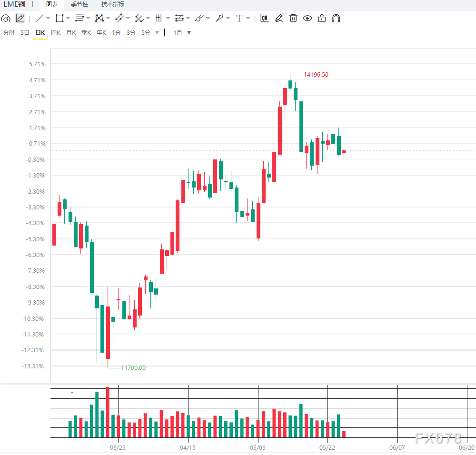Select the brush drawing tool

click(x=199, y=18)
